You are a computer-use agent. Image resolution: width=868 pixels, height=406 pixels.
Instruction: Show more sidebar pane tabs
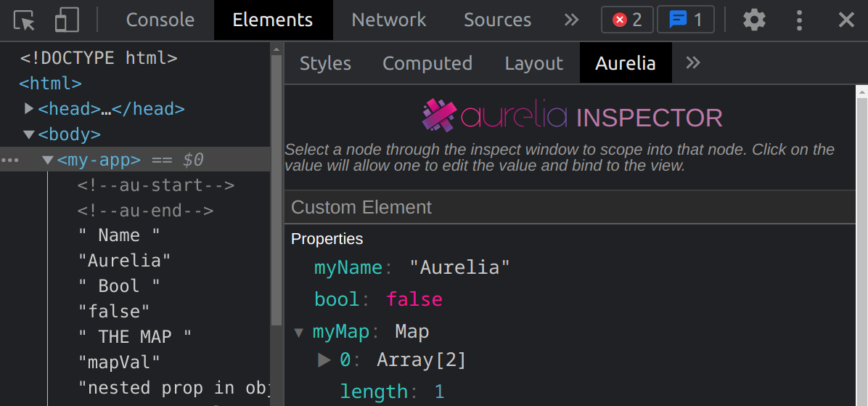tap(693, 62)
